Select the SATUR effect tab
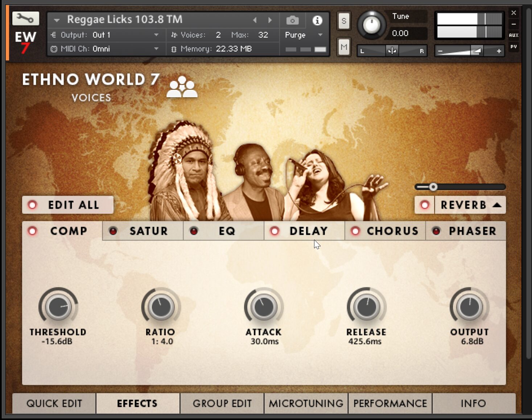This screenshot has height=420, width=532. click(143, 231)
